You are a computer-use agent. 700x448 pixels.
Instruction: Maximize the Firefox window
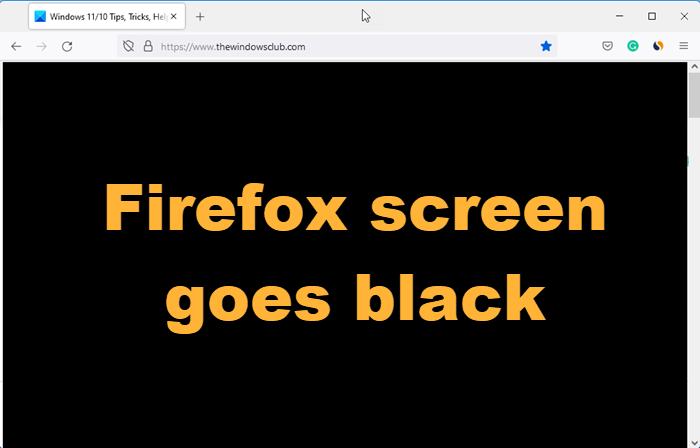coord(652,16)
